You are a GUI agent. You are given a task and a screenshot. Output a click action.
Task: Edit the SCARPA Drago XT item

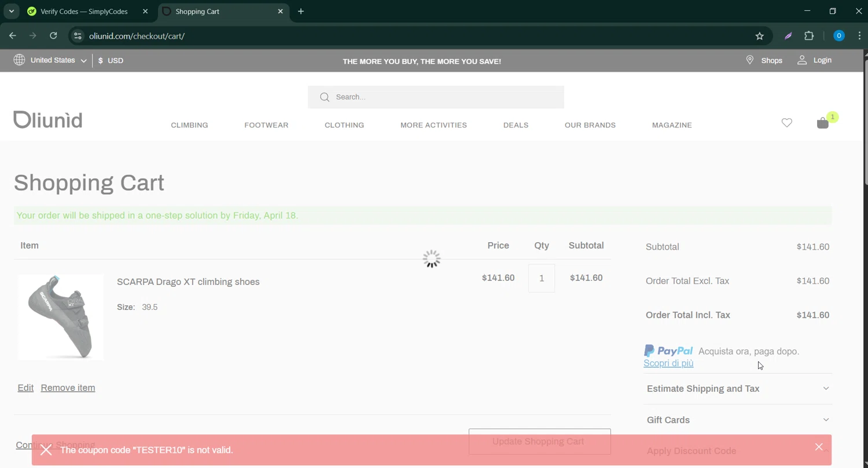coord(25,388)
